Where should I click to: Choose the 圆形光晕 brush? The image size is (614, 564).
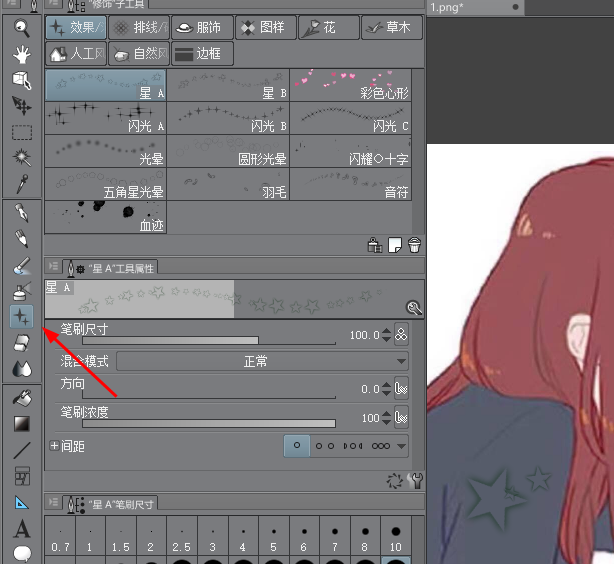tap(228, 151)
